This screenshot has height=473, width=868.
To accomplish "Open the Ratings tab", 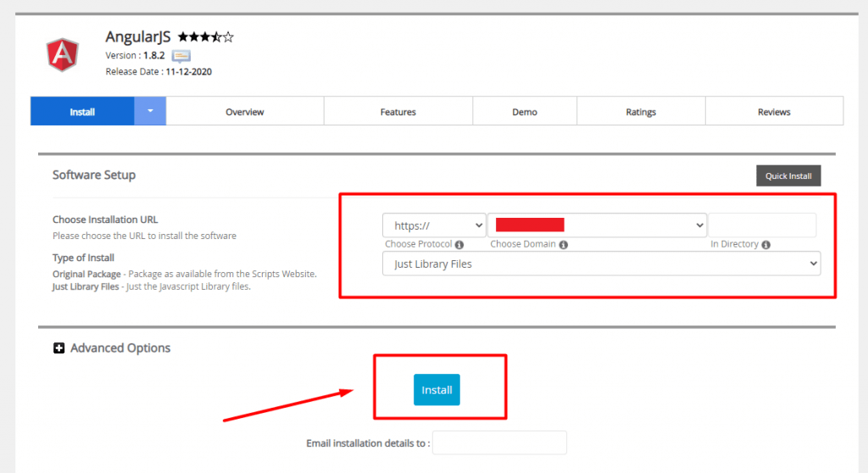I will [641, 111].
